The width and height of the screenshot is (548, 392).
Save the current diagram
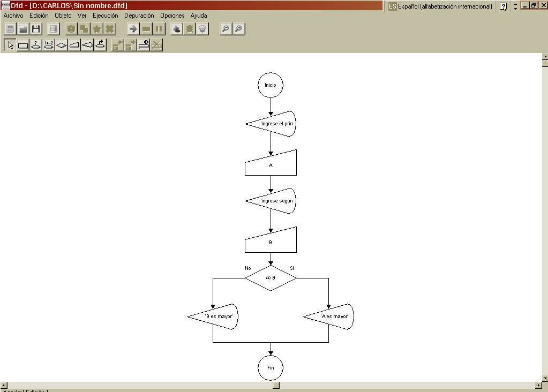click(x=35, y=28)
